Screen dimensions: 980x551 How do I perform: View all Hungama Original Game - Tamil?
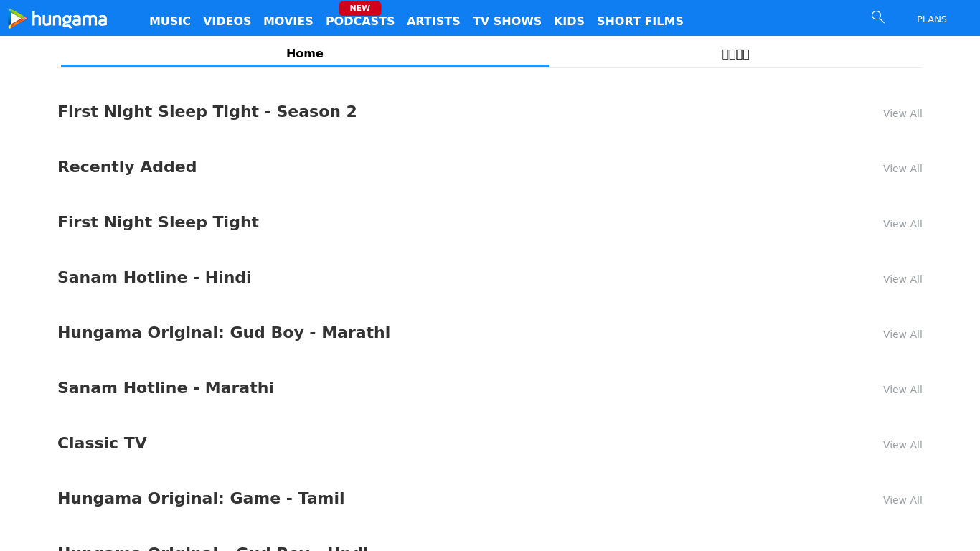point(902,500)
